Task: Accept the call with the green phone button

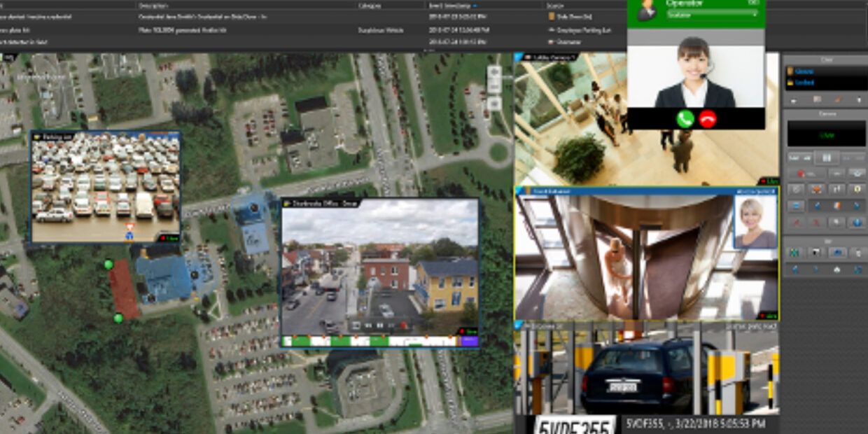Action: [x=685, y=118]
